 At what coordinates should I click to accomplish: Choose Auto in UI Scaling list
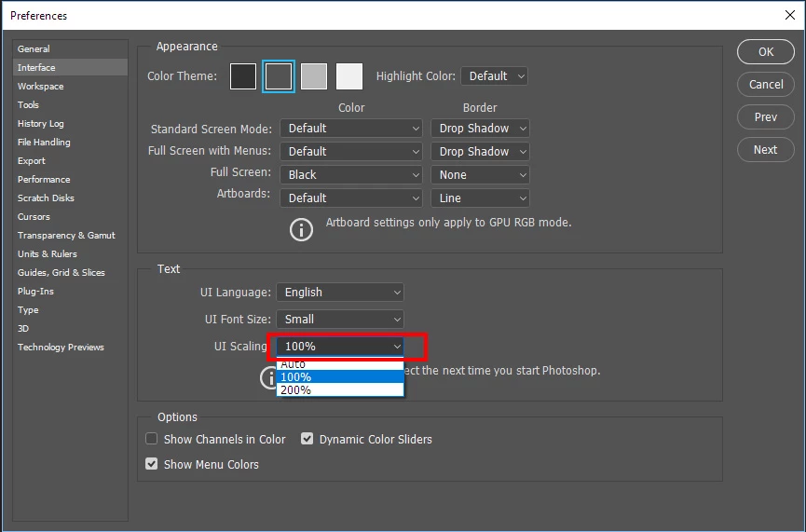(340, 365)
